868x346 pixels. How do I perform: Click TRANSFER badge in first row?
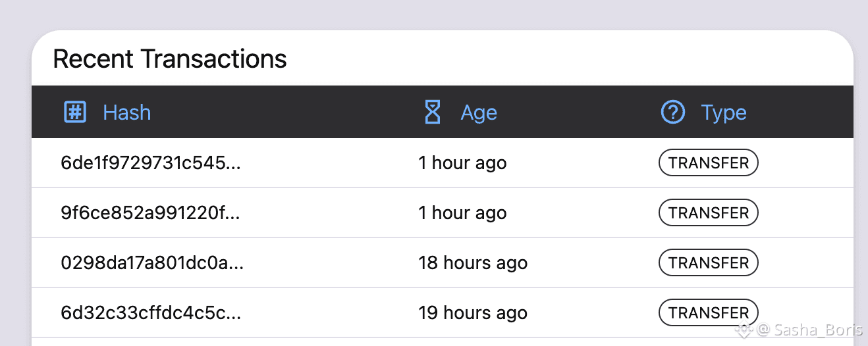coord(709,163)
